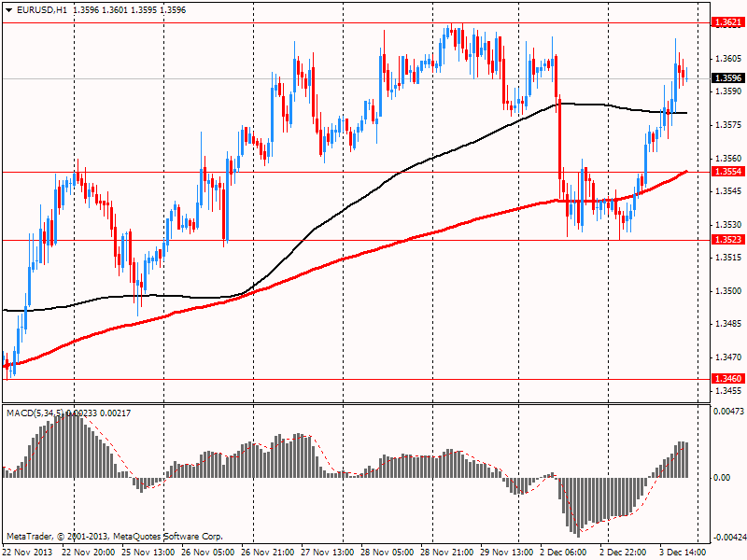The width and height of the screenshot is (747, 560).
Task: Click the 1.3590 price scale value
Action: coord(728,91)
